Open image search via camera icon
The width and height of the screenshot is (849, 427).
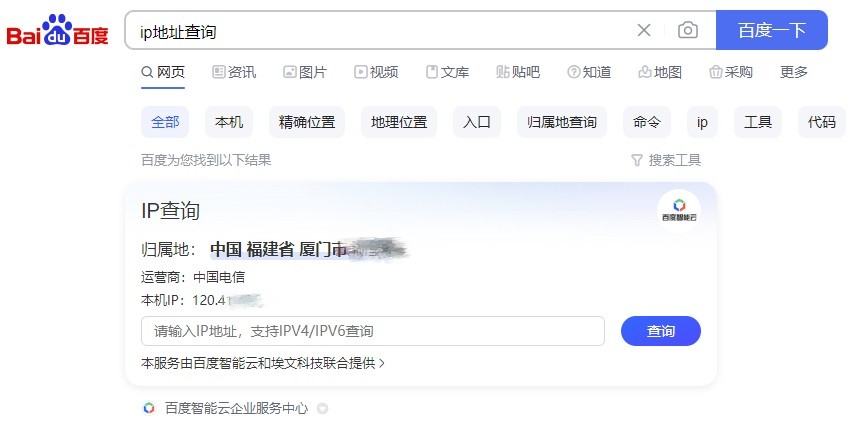pos(688,30)
